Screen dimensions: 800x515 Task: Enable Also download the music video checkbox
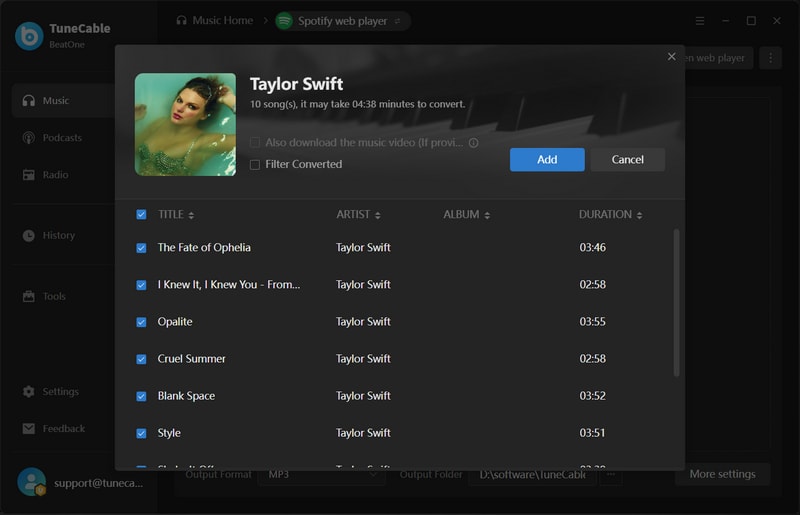coord(255,142)
